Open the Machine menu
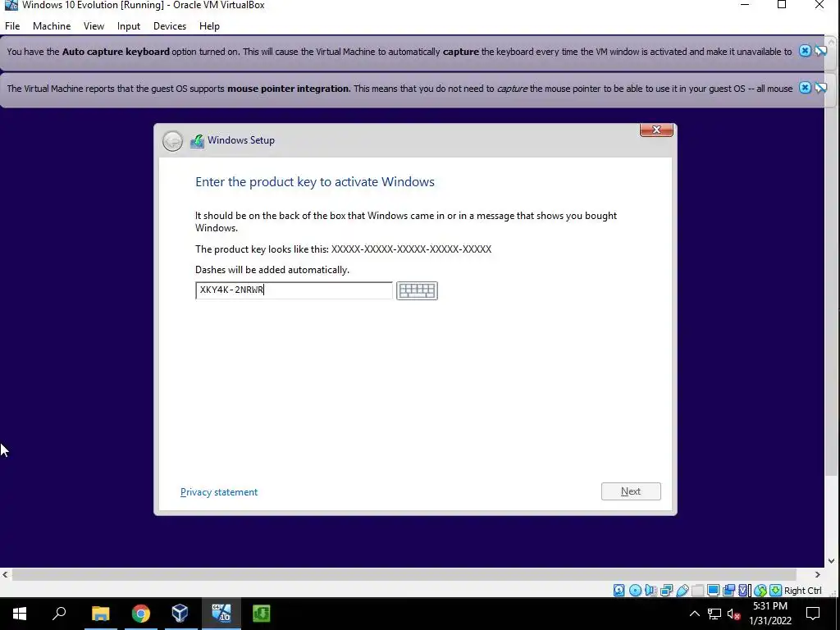This screenshot has height=630, width=840. pos(52,25)
